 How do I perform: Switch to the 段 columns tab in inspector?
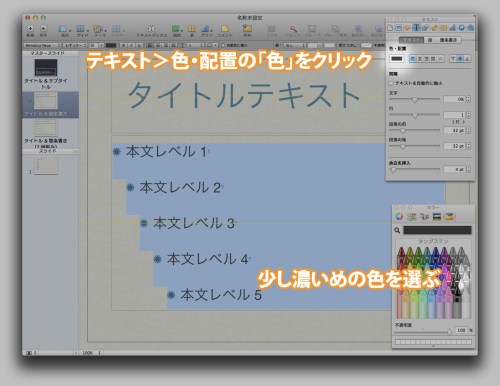(430, 40)
